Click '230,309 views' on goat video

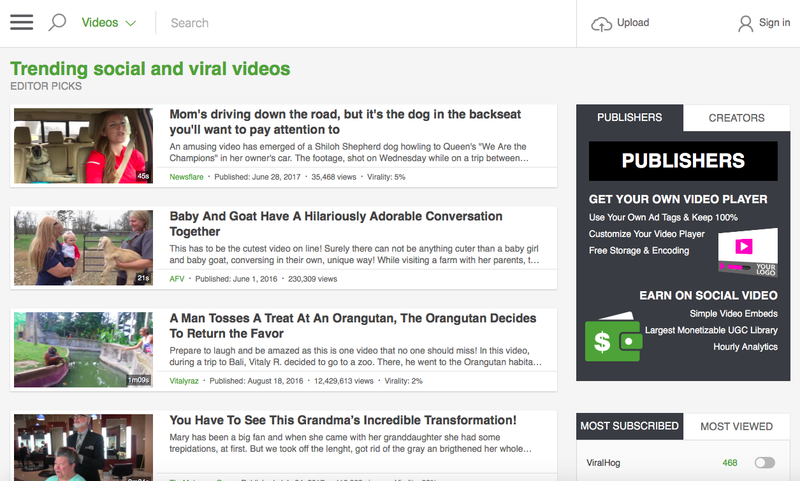(x=313, y=279)
